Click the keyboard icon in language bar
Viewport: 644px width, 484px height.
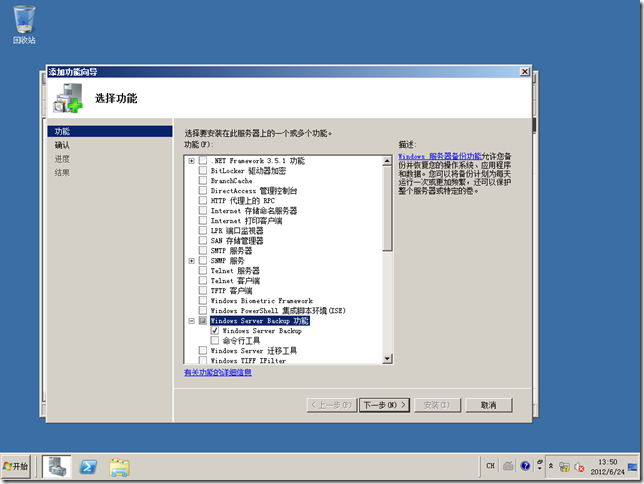(x=508, y=466)
